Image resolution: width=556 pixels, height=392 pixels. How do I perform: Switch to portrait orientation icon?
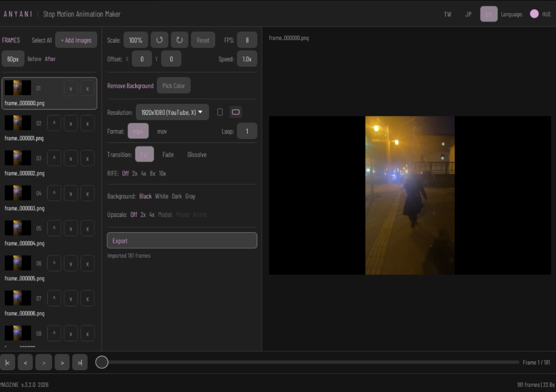[220, 112]
